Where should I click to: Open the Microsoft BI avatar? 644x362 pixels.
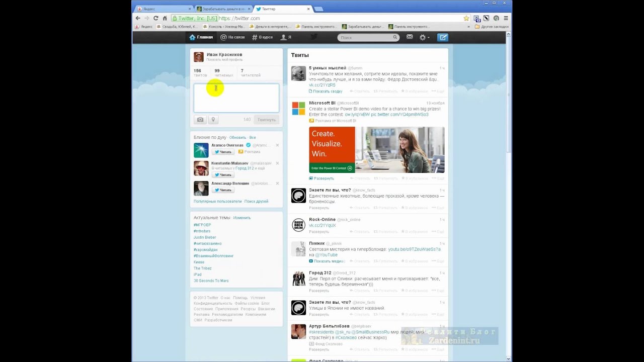coord(299,109)
